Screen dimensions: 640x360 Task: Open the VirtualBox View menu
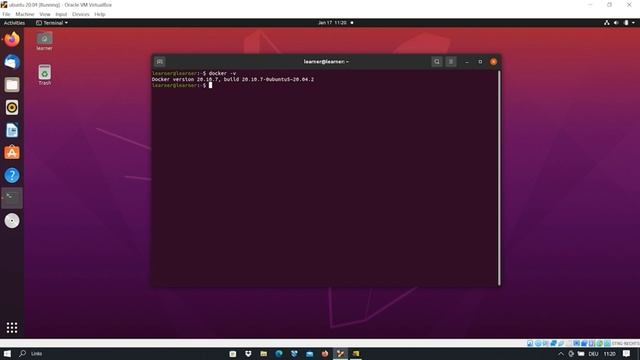(x=45, y=14)
